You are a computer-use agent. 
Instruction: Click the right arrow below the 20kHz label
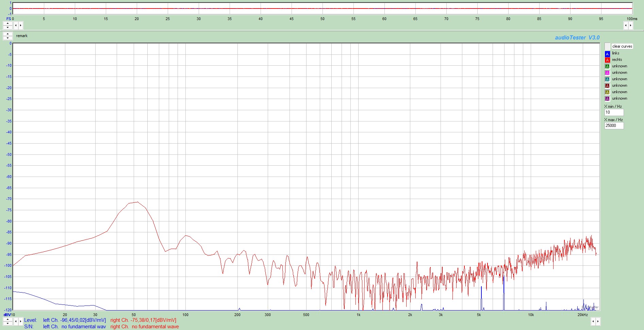(x=598, y=321)
